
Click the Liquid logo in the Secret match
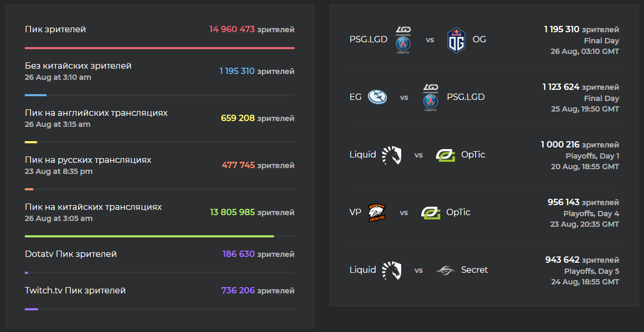(392, 270)
